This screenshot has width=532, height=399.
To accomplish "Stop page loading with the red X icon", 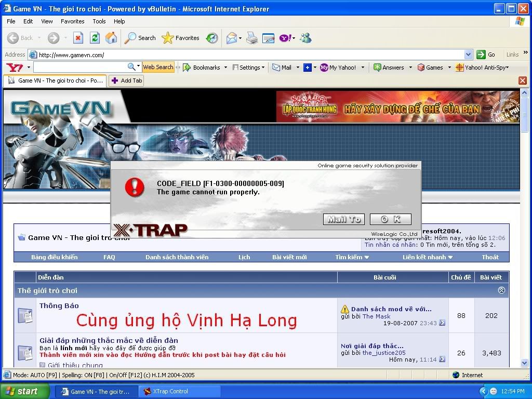I will coord(78,38).
